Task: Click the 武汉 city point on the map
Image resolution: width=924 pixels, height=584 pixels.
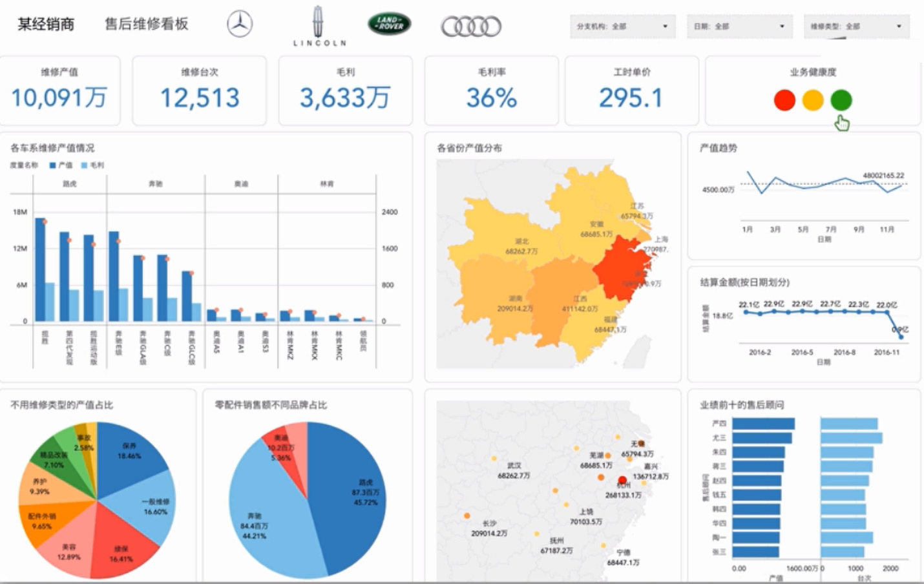Action: 494,459
